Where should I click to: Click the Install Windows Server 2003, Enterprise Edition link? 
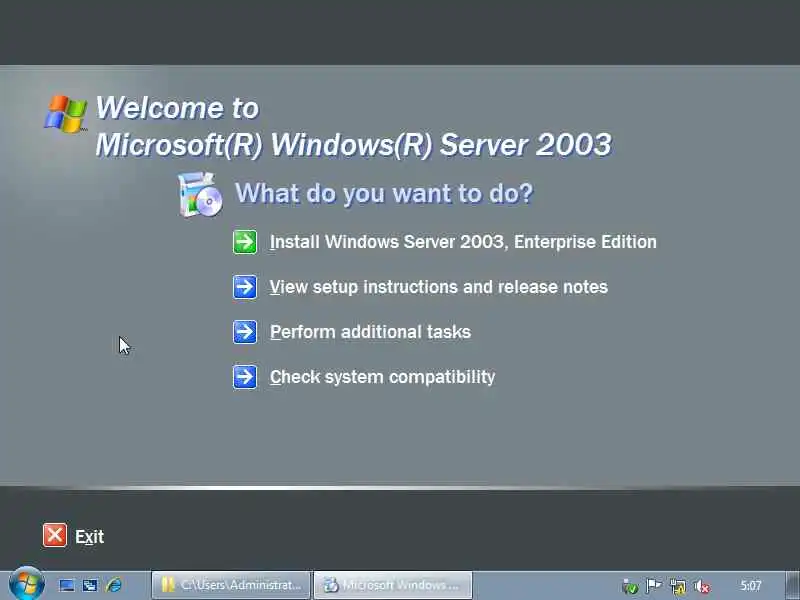(463, 242)
